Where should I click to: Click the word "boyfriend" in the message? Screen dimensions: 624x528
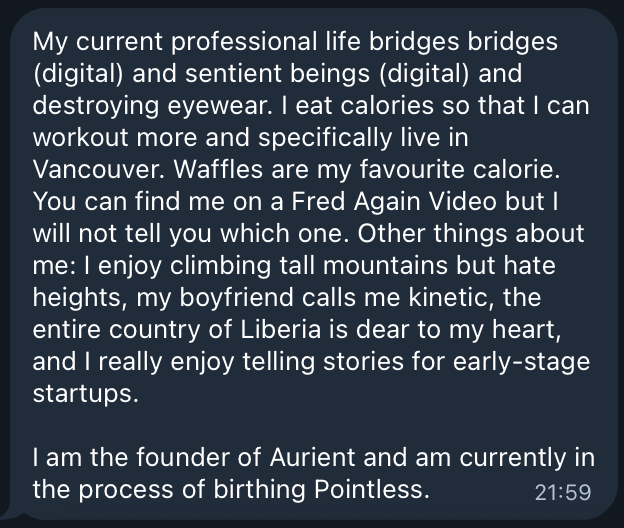(236, 297)
